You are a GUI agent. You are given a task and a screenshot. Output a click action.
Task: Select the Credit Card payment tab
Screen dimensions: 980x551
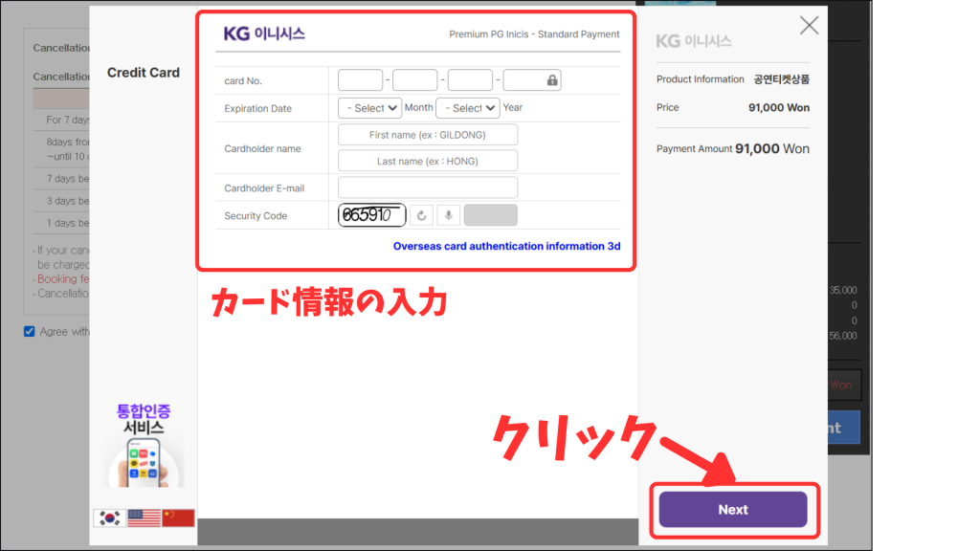tap(144, 73)
